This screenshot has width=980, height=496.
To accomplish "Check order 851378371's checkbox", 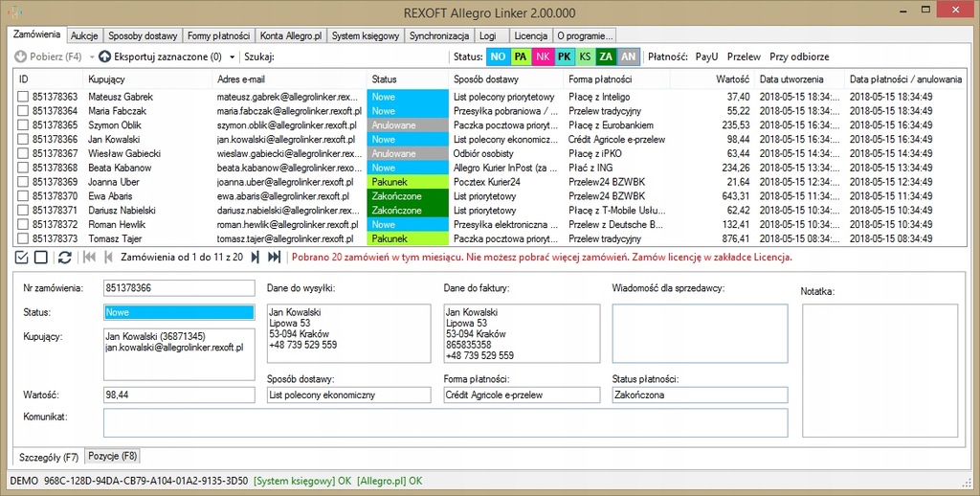I will 23,210.
